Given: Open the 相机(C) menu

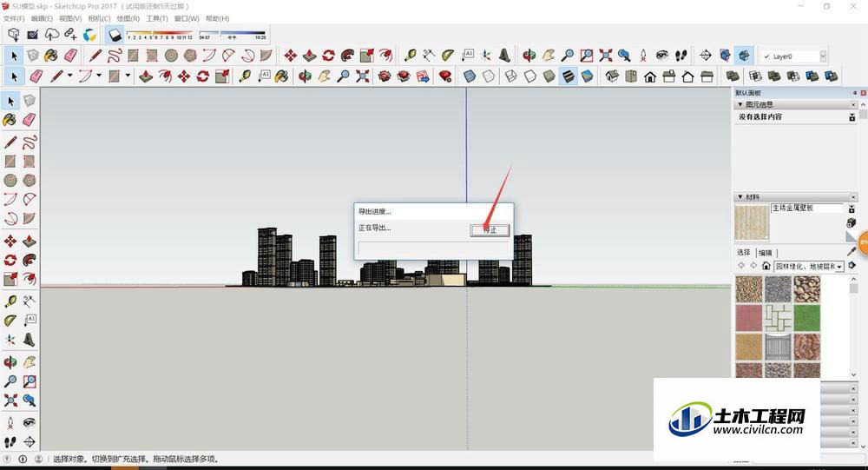Looking at the screenshot, I should tap(99, 19).
